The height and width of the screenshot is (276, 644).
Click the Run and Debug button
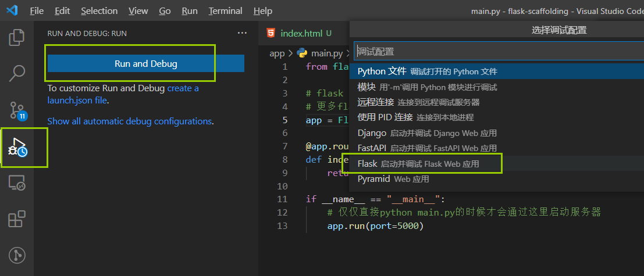(x=146, y=64)
